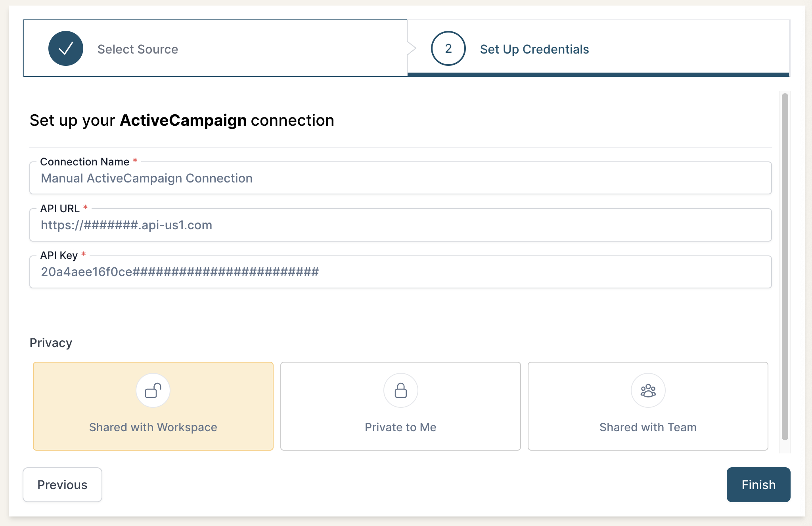This screenshot has height=526, width=812.
Task: Click the step 2 circle icon
Action: click(x=448, y=49)
